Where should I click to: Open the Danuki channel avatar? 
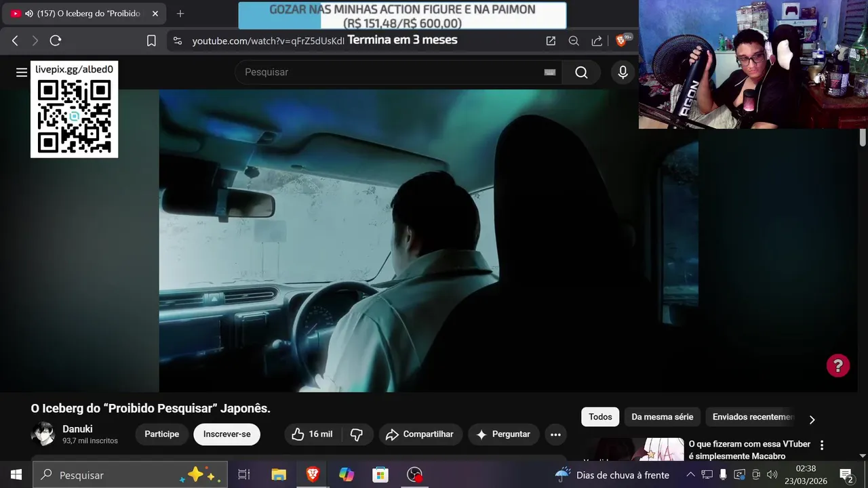43,434
